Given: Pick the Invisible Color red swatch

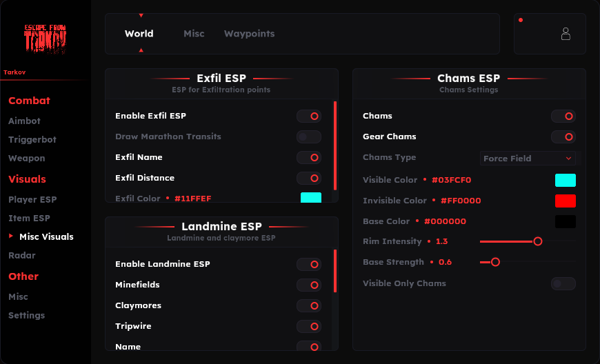Looking at the screenshot, I should (x=566, y=201).
